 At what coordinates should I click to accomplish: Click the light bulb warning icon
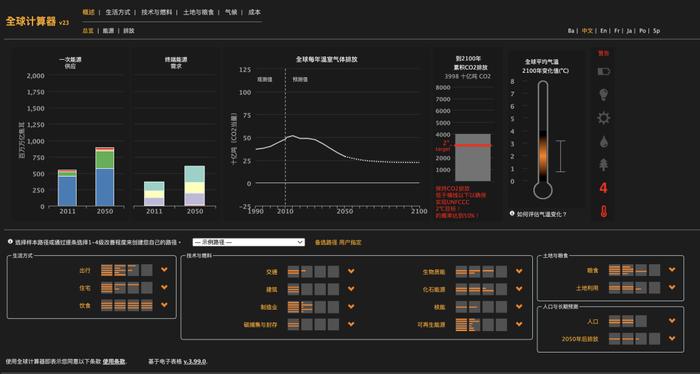pyautogui.click(x=604, y=95)
